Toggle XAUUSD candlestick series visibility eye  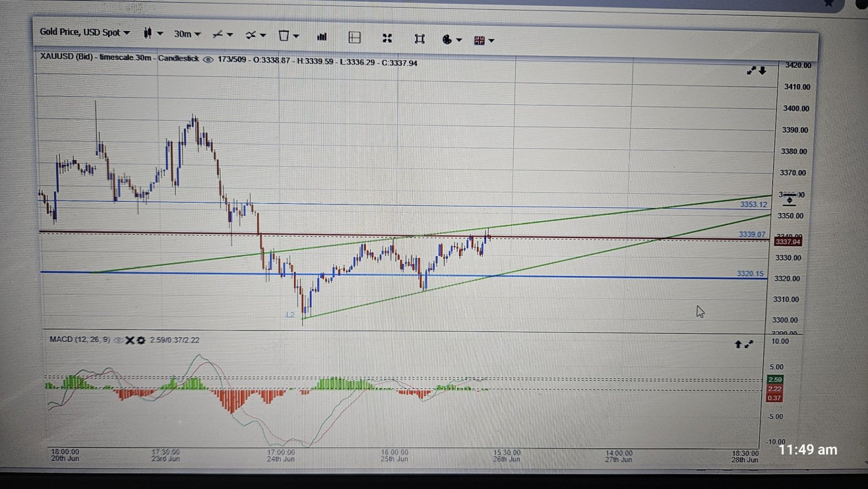(208, 60)
